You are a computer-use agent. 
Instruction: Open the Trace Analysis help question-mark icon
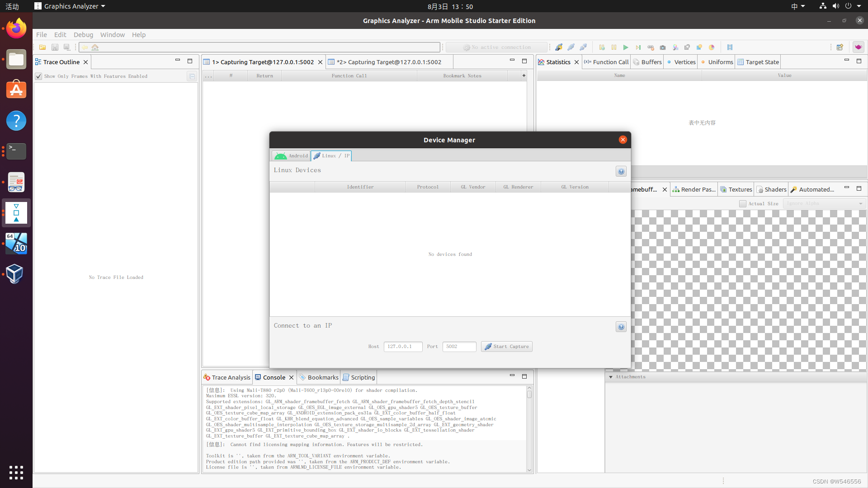point(621,171)
